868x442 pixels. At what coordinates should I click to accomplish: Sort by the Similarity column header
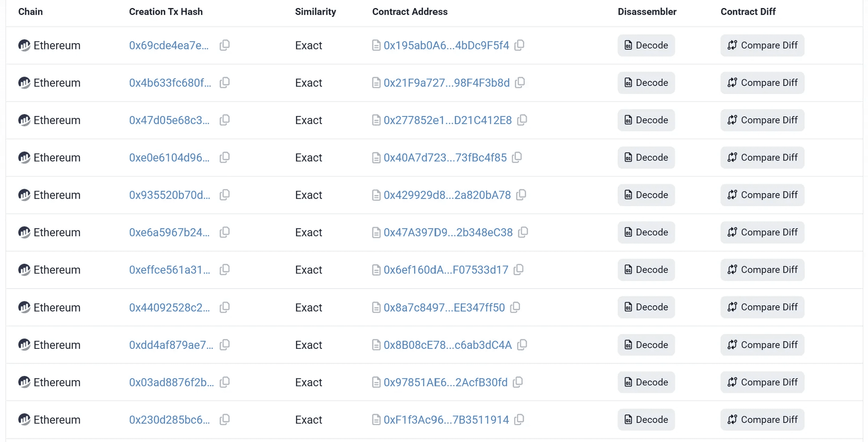(x=315, y=11)
